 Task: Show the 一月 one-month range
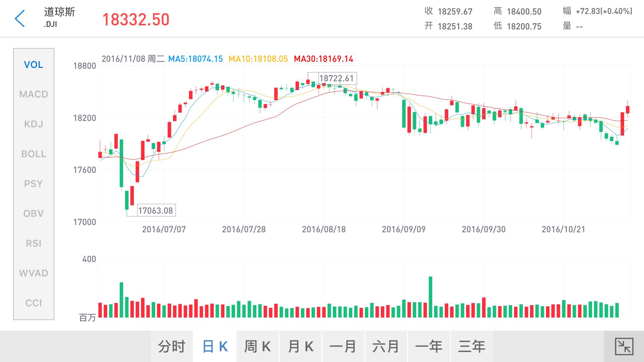(343, 347)
